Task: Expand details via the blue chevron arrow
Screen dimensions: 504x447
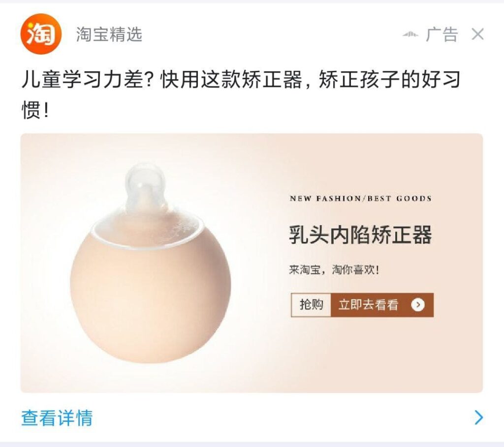Action: coord(478,417)
